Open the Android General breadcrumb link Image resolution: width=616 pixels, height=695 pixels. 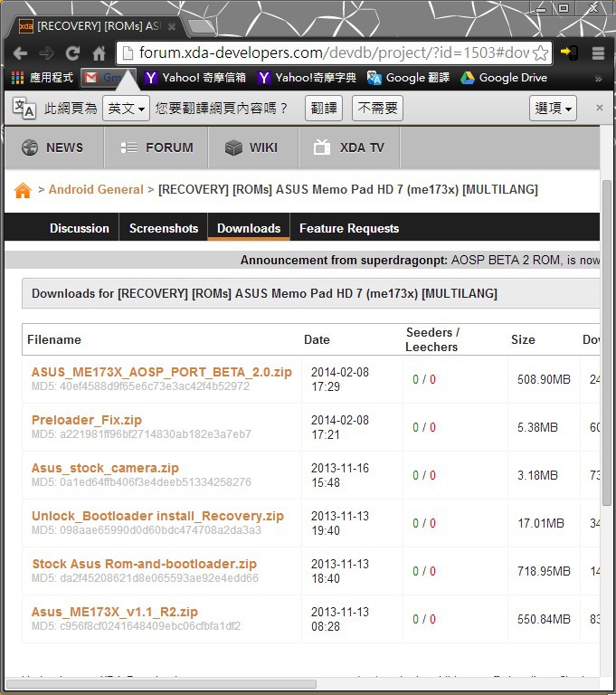[x=96, y=190]
